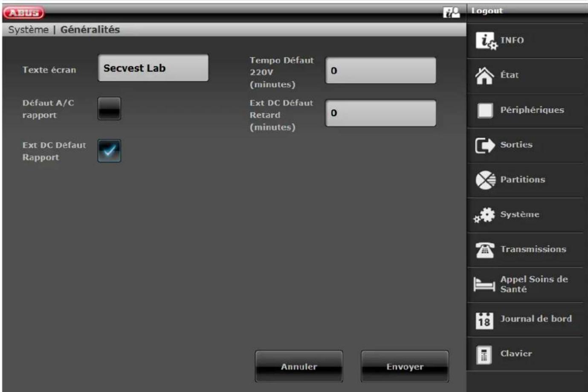Click the ABUS logo

click(24, 13)
